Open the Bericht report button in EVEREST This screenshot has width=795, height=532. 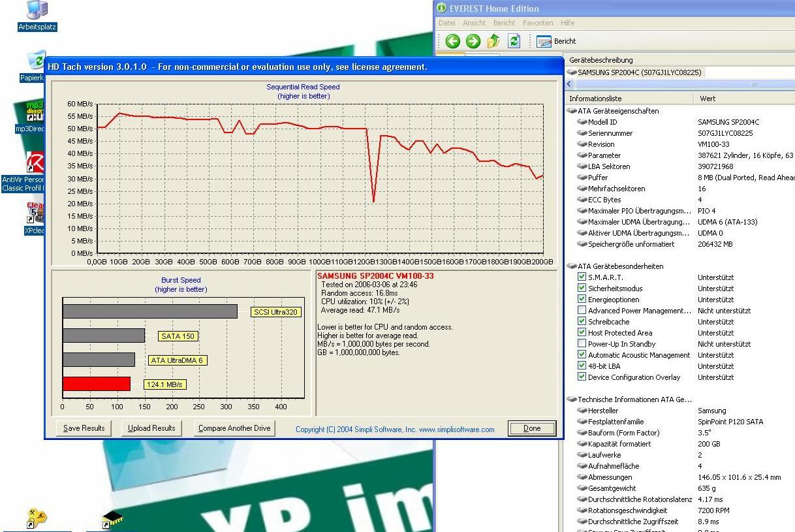pos(556,41)
